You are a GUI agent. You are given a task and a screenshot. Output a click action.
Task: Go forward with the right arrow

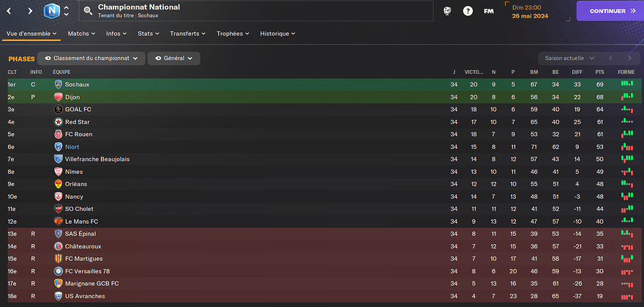[30, 12]
